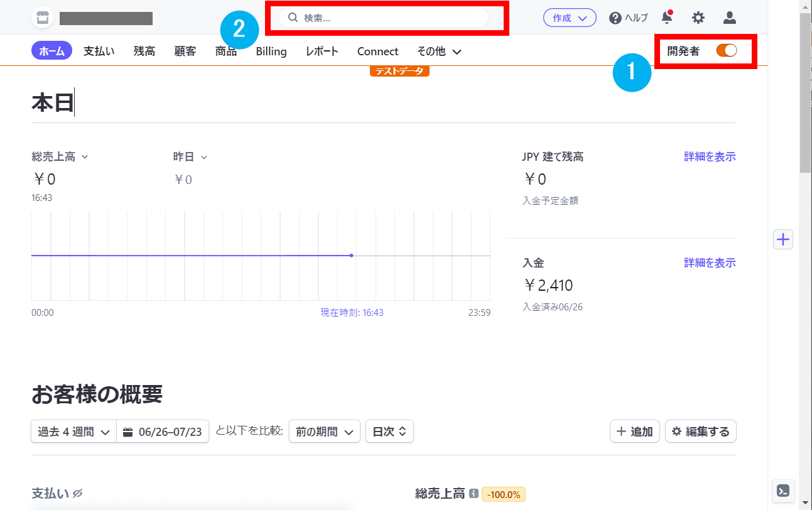
Task: Open the notifications bell
Action: [667, 18]
